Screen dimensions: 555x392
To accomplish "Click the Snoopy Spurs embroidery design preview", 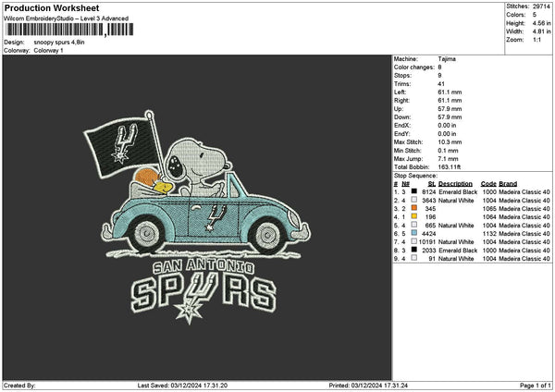I will [197, 217].
